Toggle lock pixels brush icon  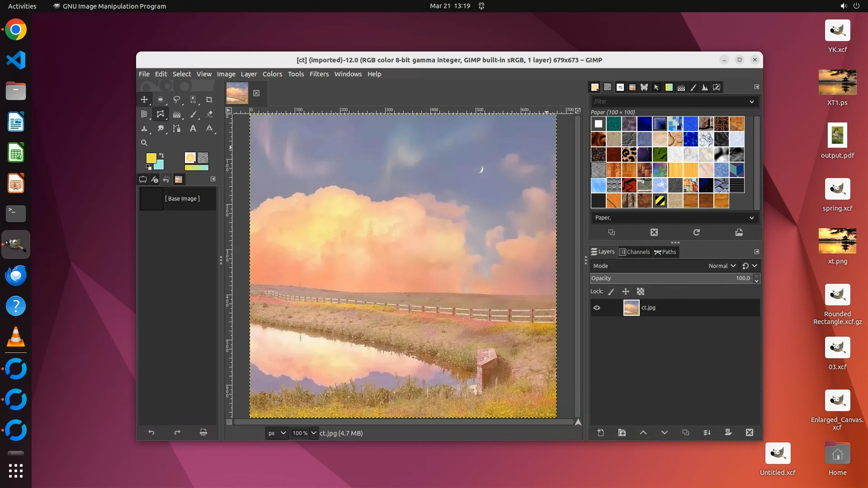(611, 292)
